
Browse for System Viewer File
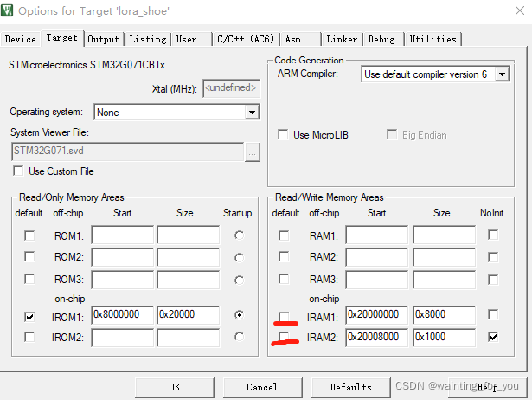(252, 152)
